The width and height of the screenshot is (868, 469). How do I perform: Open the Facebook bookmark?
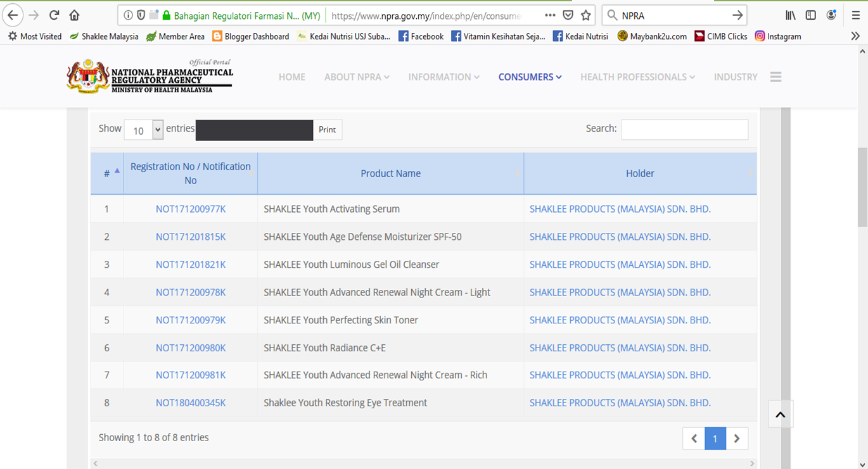(421, 36)
